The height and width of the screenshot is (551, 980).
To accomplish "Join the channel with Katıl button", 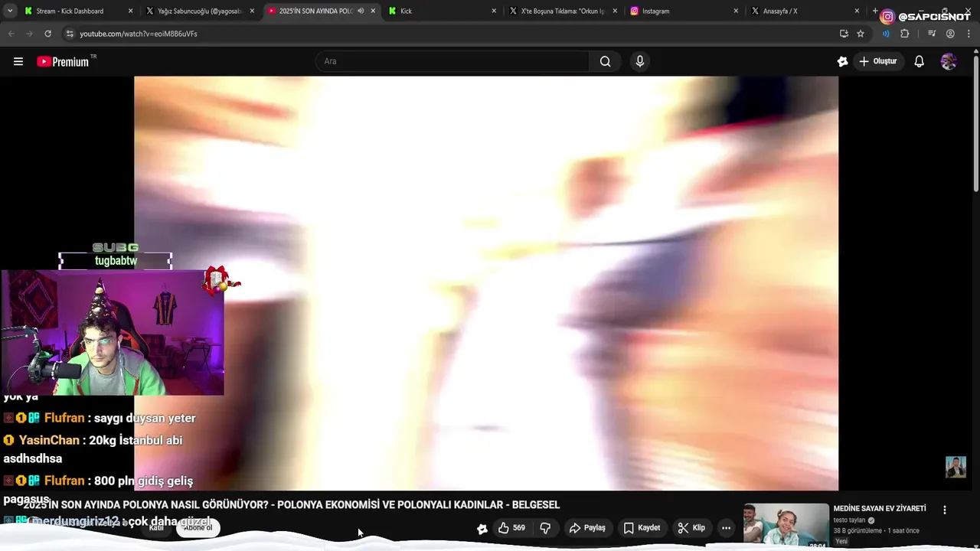I will (x=156, y=527).
